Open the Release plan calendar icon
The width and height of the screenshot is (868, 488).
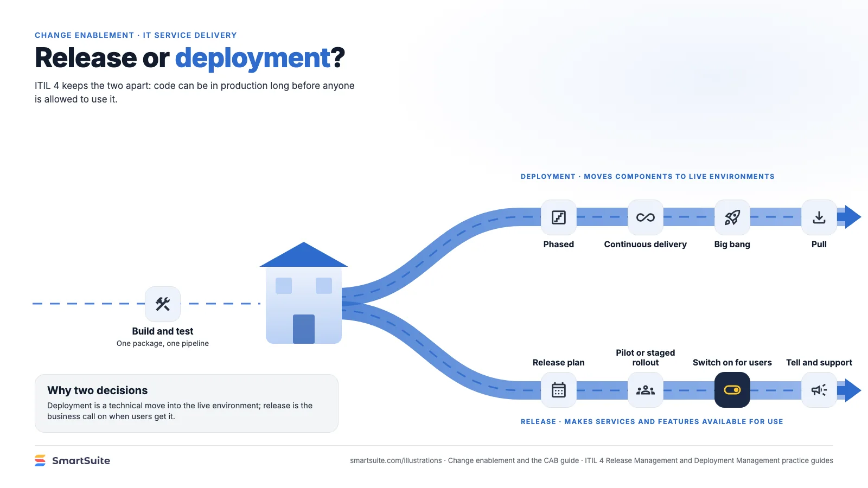pyautogui.click(x=559, y=390)
